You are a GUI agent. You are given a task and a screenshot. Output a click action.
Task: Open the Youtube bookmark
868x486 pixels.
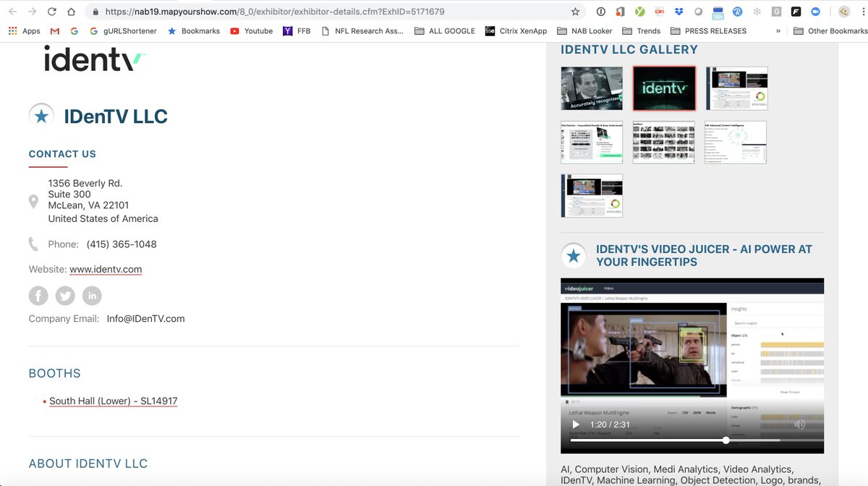(x=251, y=31)
